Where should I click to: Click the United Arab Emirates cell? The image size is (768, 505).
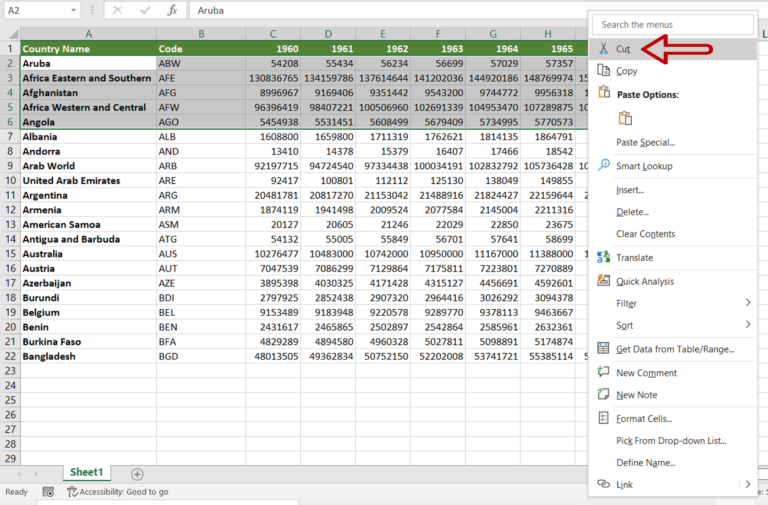[88, 180]
